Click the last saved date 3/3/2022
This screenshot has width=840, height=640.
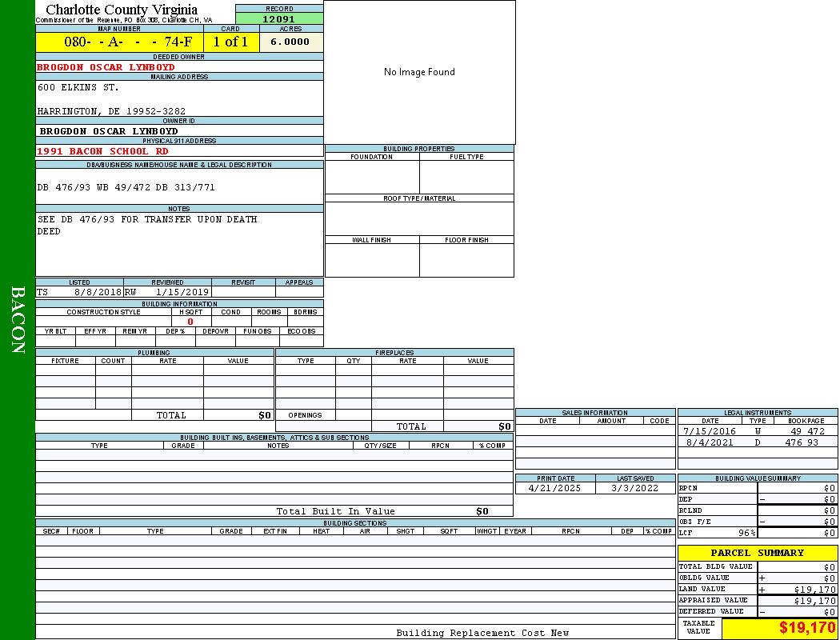coord(634,488)
